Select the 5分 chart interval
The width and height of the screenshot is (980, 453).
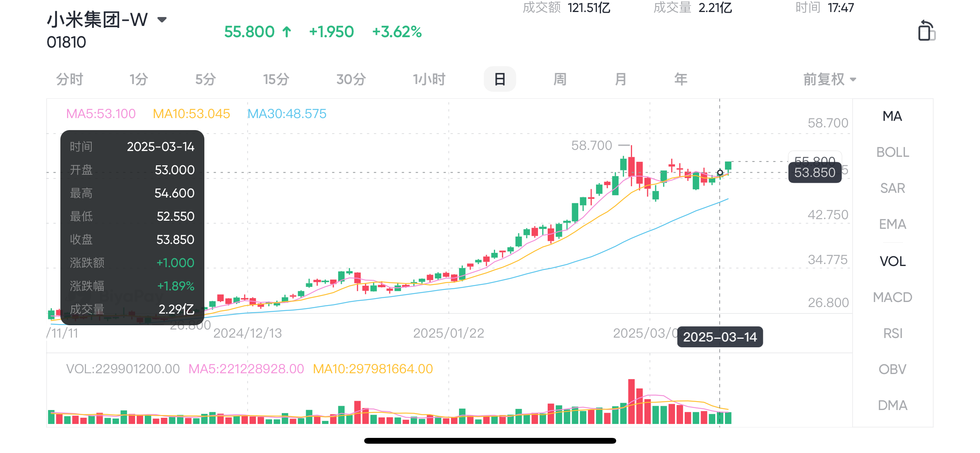pyautogui.click(x=205, y=79)
